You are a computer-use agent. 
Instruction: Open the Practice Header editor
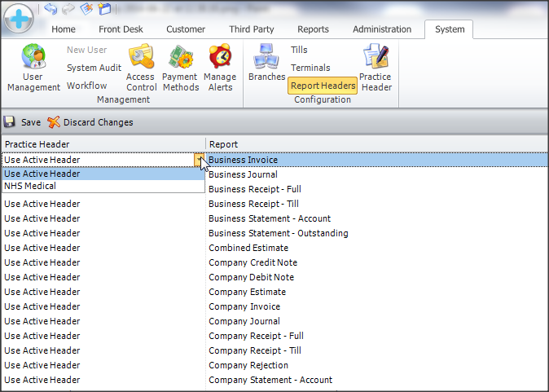pos(376,68)
